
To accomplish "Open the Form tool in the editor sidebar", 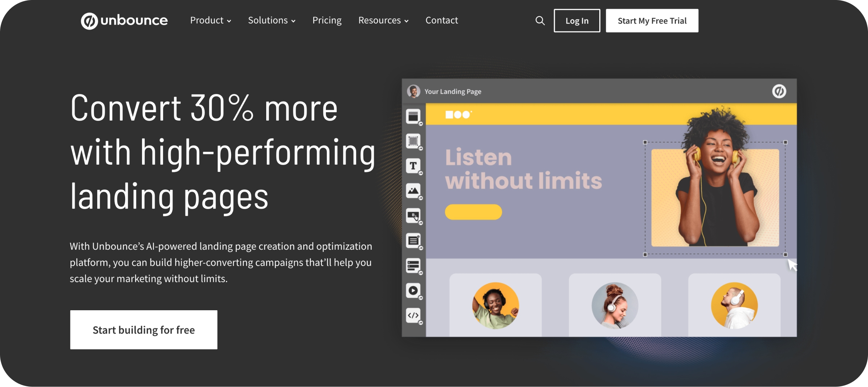I will click(413, 265).
